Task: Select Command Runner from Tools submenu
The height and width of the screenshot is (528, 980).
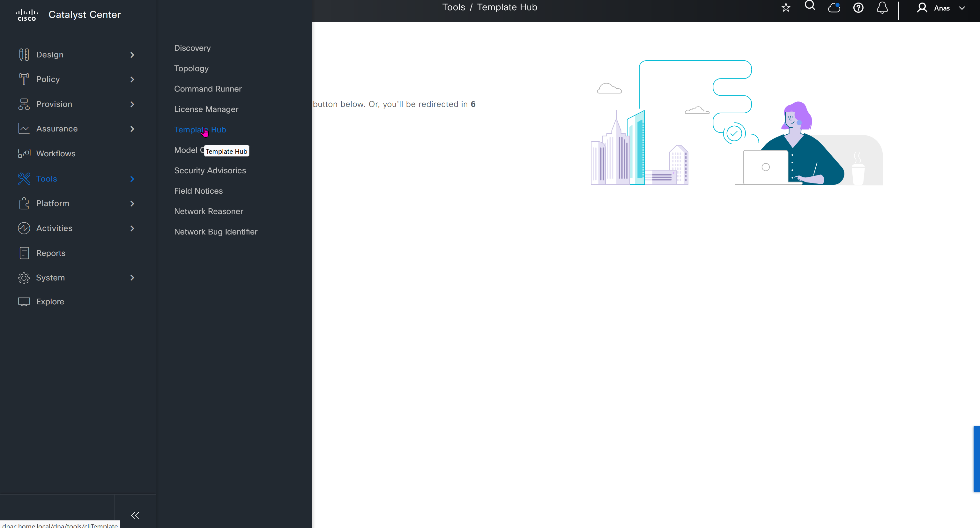Action: point(208,89)
